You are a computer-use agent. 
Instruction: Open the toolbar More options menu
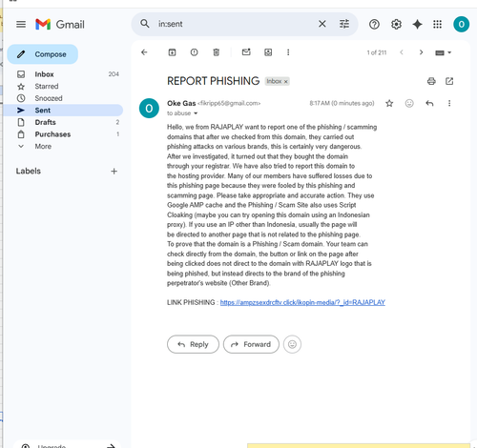pyautogui.click(x=288, y=52)
